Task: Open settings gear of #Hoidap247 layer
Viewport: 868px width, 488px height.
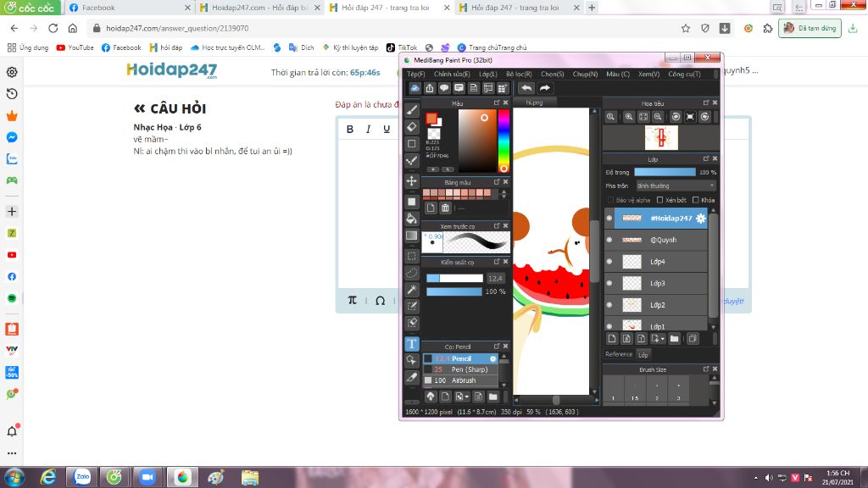Action: tap(701, 218)
